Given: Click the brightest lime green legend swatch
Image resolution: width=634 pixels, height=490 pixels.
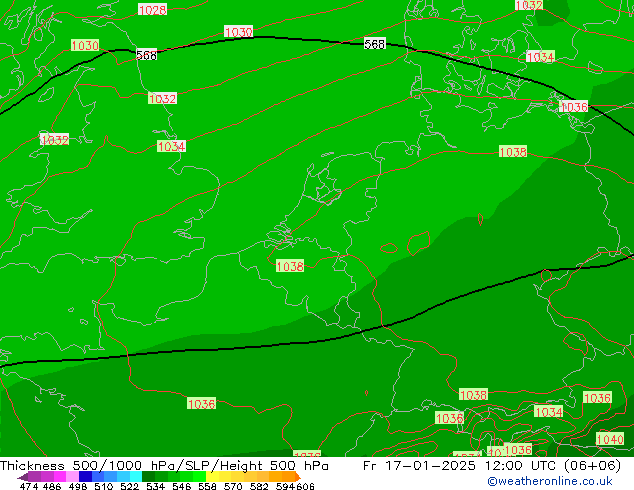Looking at the screenshot, I should pyautogui.click(x=200, y=476).
